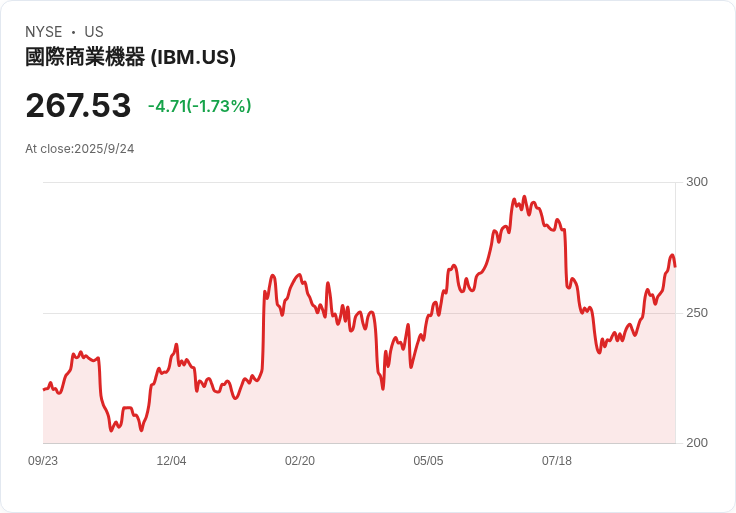The width and height of the screenshot is (736, 513).
Task: Select the 250 y-axis label
Action: 696,313
